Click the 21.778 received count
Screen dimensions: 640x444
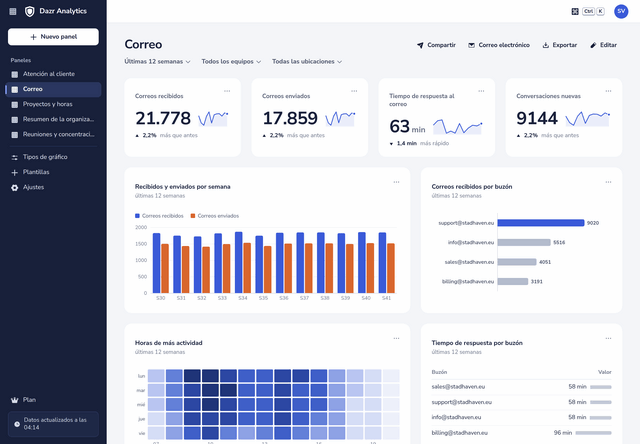[x=163, y=118]
